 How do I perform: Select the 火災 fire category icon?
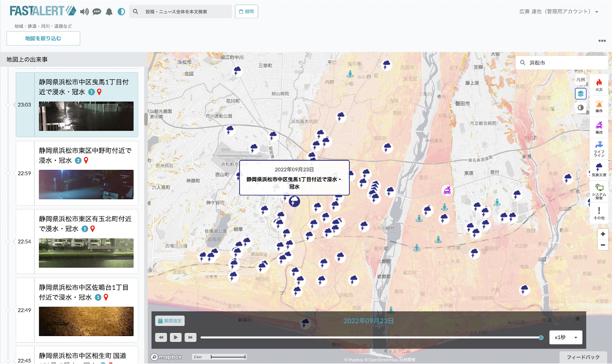599,84
